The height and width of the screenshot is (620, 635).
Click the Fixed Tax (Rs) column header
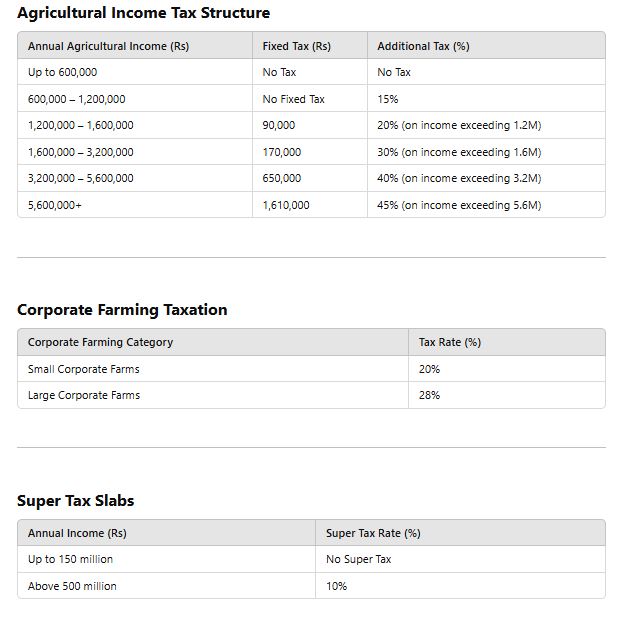pos(296,46)
